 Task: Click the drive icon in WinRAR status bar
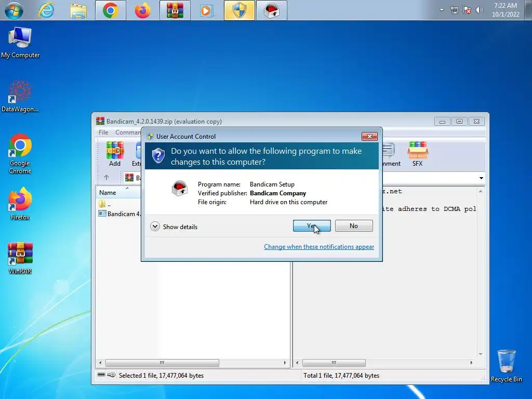(101, 375)
